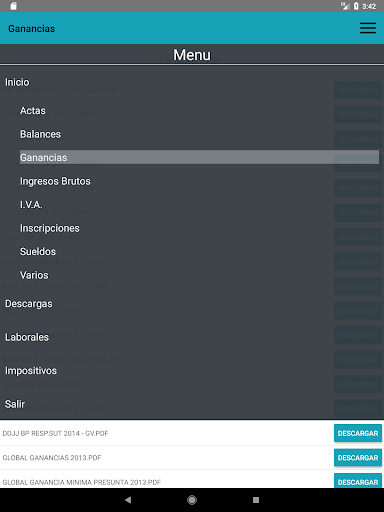Download GLOBAL GANANCIAS 2013.PDF file
Image resolution: width=384 pixels, height=512 pixels.
(x=358, y=458)
